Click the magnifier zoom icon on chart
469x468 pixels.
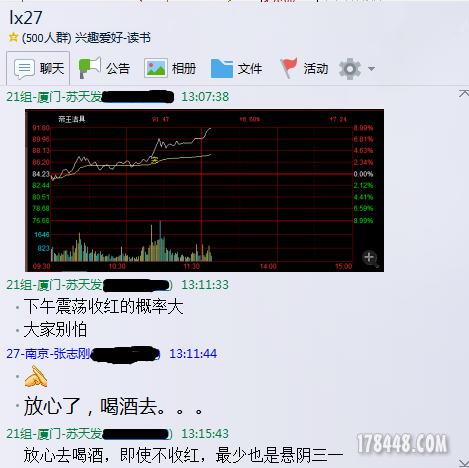coord(370,258)
